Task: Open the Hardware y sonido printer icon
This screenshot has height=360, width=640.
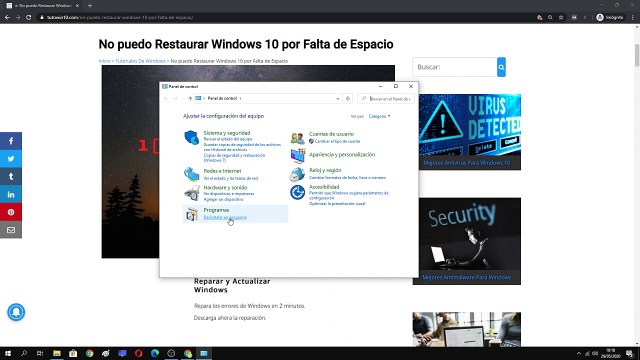Action: tap(191, 193)
